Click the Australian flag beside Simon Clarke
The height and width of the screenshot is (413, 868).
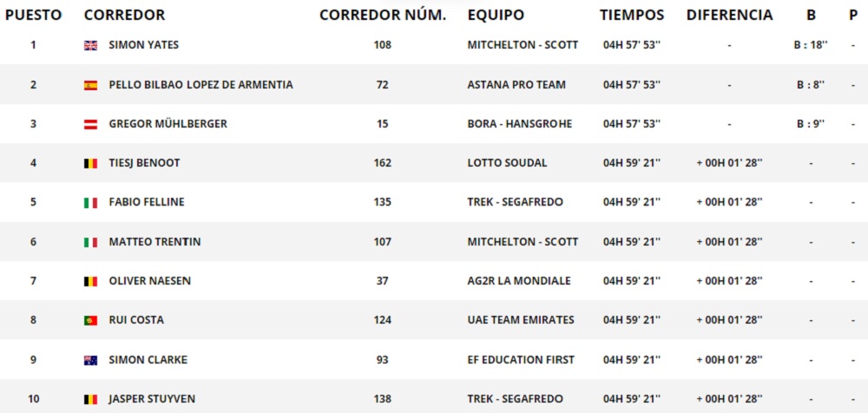[90, 360]
